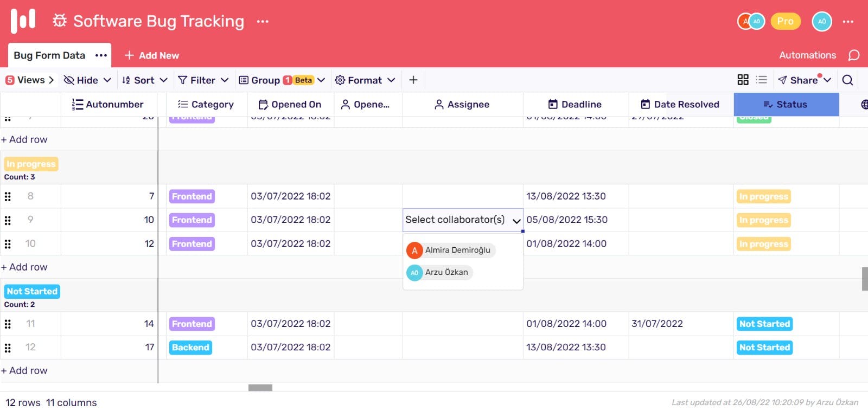Open the Sort dropdown
The height and width of the screenshot is (411, 868).
point(144,80)
